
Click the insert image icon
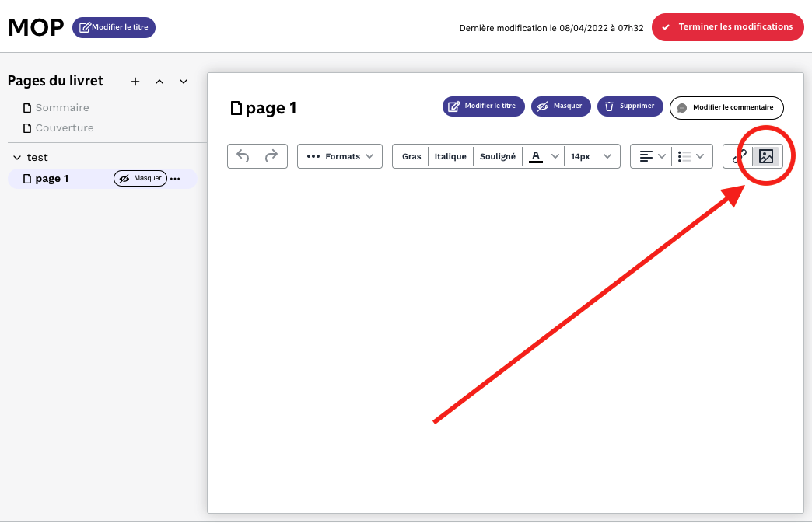point(766,156)
